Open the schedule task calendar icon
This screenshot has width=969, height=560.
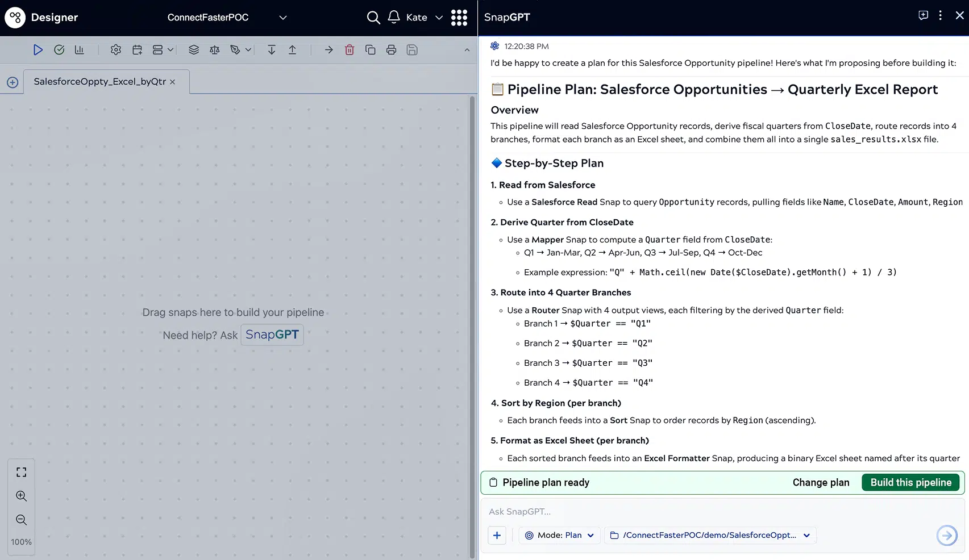click(x=137, y=50)
